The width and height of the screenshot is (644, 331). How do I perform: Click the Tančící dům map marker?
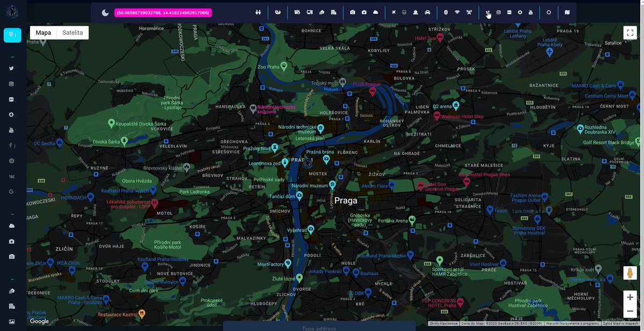(299, 196)
